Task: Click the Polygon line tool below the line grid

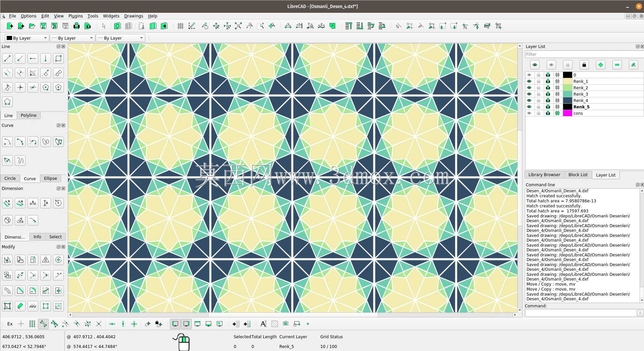Action: tap(7, 102)
